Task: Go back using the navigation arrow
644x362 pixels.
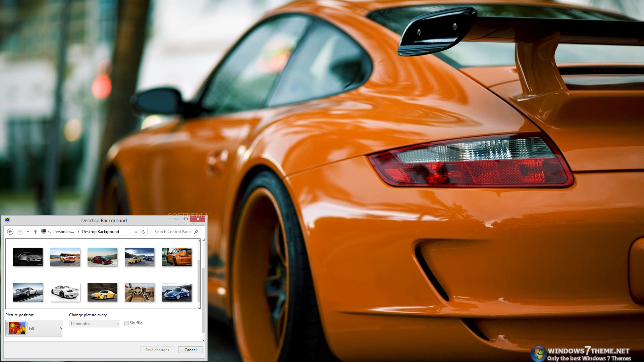Action: pos(10,232)
